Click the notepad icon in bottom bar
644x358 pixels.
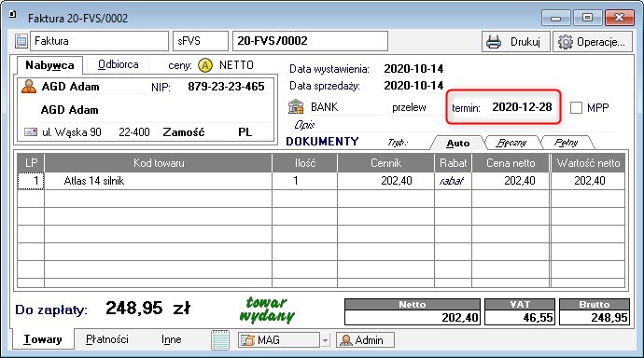tap(220, 339)
